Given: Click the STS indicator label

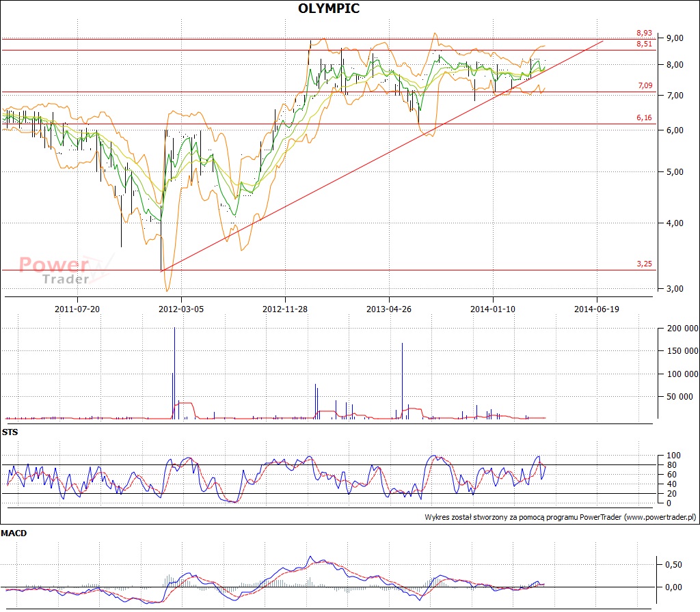Looking at the screenshot, I should [x=10, y=432].
